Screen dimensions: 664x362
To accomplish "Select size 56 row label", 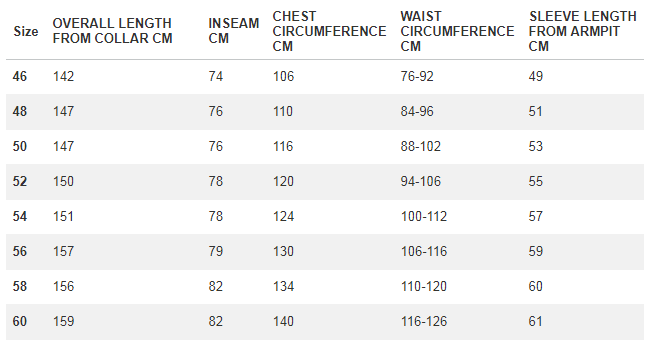I will click(x=19, y=251).
